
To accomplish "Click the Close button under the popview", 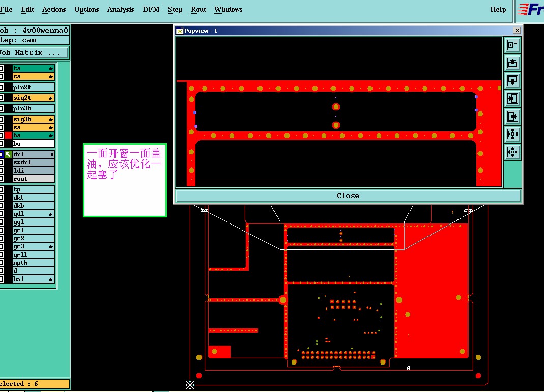I will point(348,195).
